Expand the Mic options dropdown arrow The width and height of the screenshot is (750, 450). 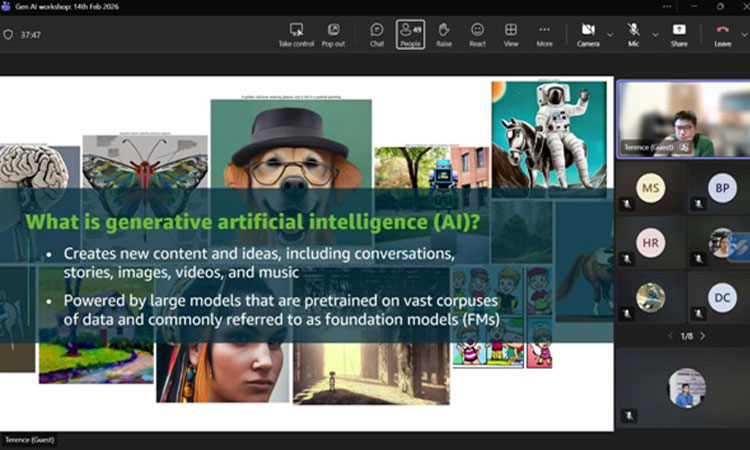click(x=655, y=34)
